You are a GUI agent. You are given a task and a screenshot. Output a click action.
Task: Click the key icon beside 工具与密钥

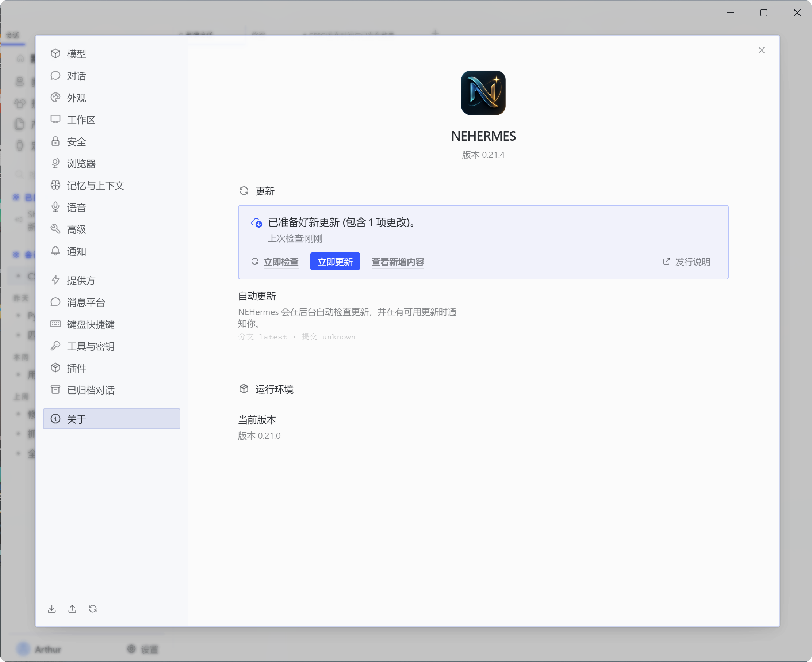tap(55, 346)
